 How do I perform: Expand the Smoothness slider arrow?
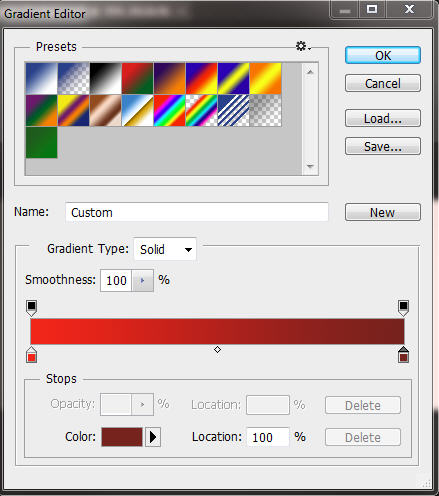click(x=143, y=280)
